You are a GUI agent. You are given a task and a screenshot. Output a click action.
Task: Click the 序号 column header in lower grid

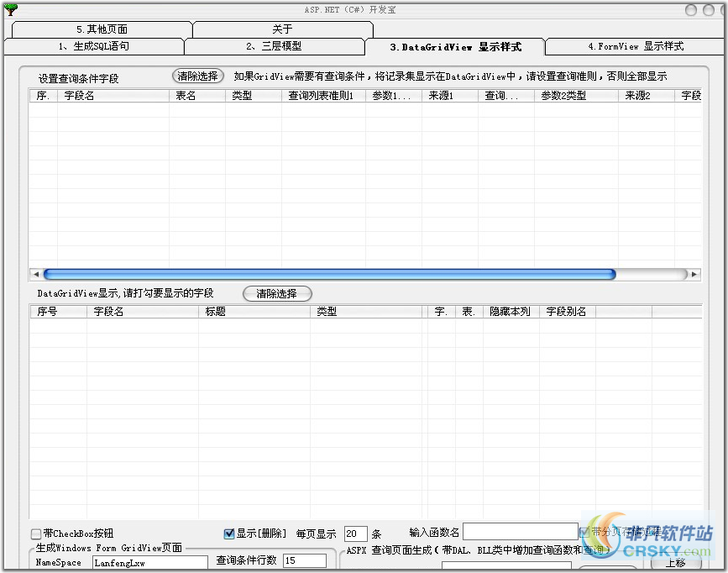(59, 312)
